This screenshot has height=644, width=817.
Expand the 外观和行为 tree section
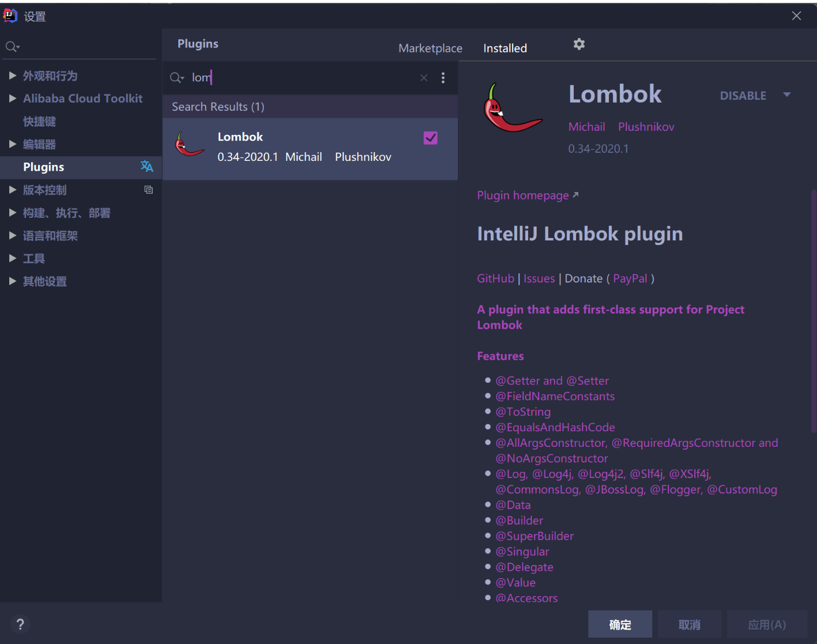(x=13, y=76)
